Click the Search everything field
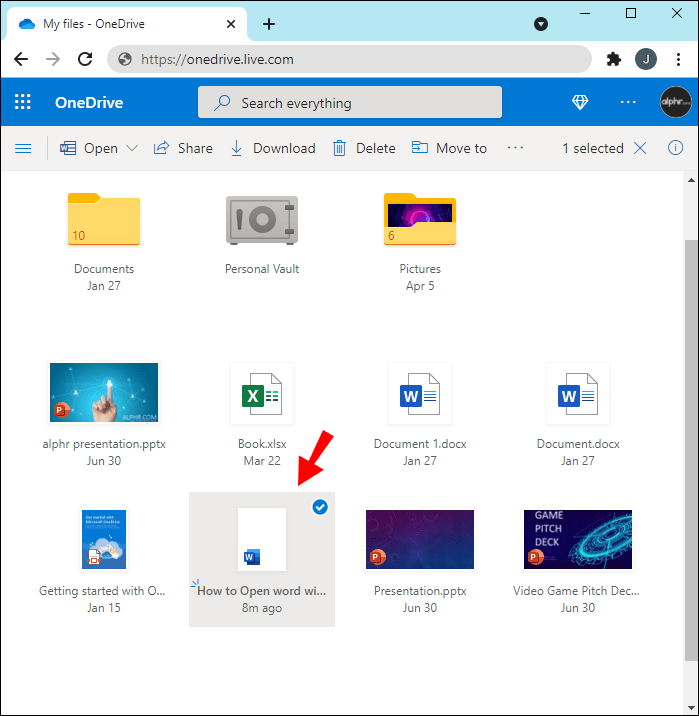699x716 pixels. click(x=350, y=102)
